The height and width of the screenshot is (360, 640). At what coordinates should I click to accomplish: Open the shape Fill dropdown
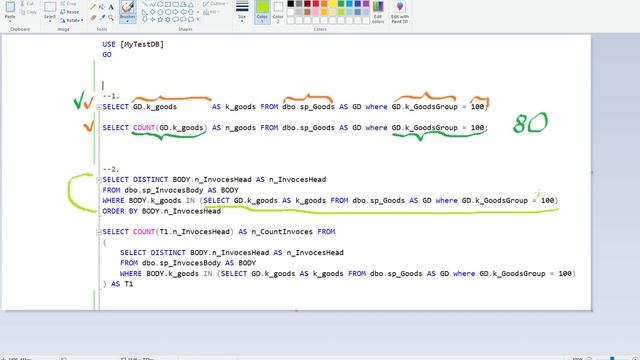[211, 12]
